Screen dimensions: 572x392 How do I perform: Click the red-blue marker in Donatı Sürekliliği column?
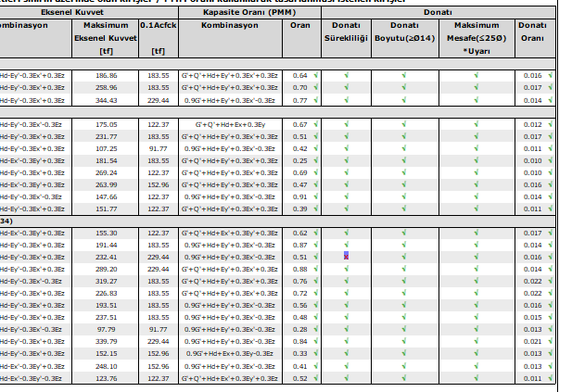(x=346, y=256)
